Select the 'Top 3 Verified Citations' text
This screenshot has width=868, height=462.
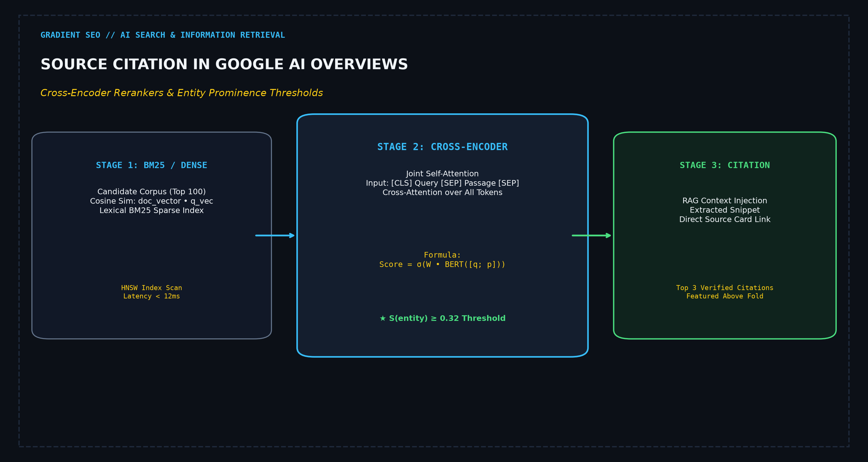click(724, 288)
